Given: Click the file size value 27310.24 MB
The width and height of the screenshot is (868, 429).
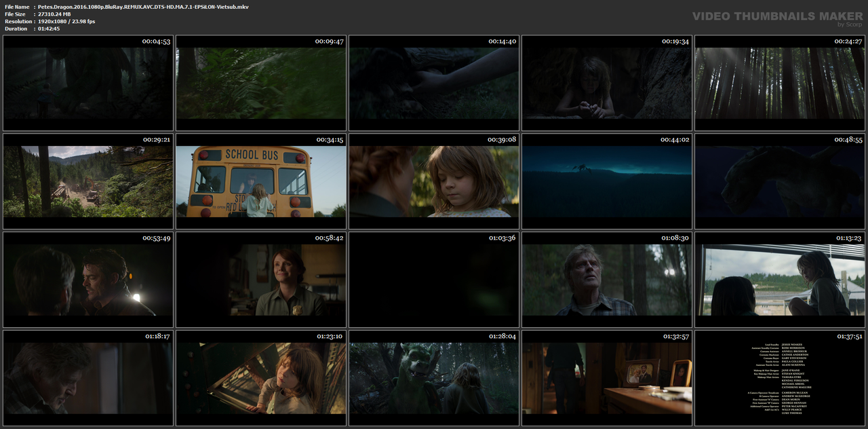Looking at the screenshot, I should [54, 14].
